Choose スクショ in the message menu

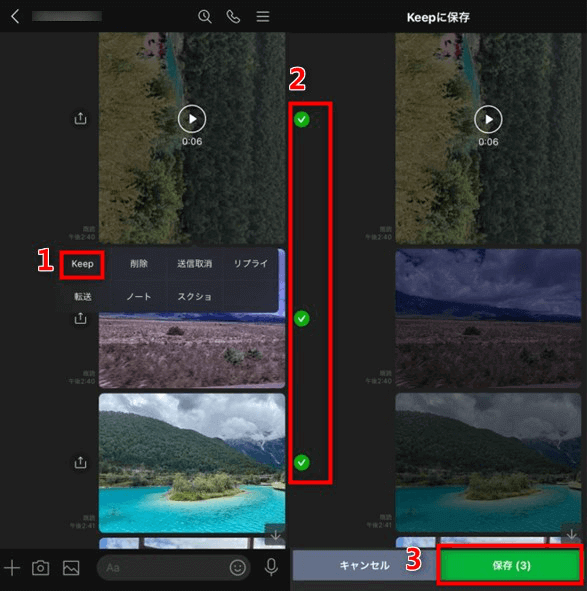tap(195, 297)
